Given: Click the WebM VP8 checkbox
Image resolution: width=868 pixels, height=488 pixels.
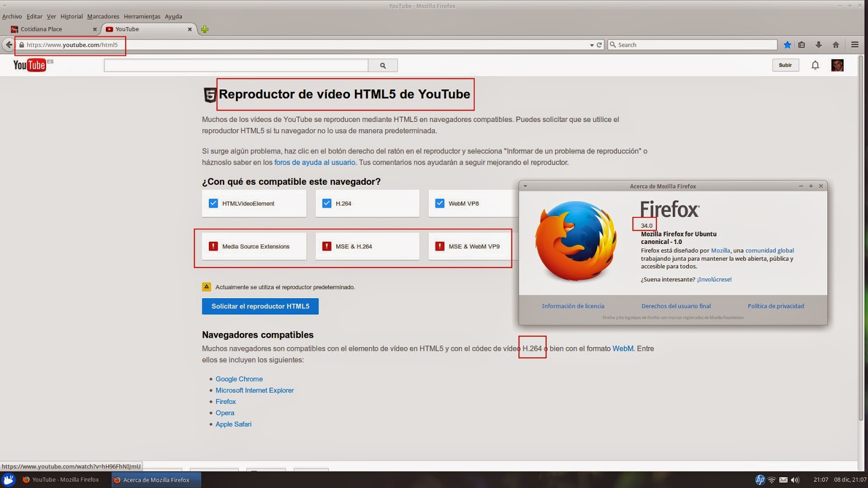Looking at the screenshot, I should coord(439,203).
